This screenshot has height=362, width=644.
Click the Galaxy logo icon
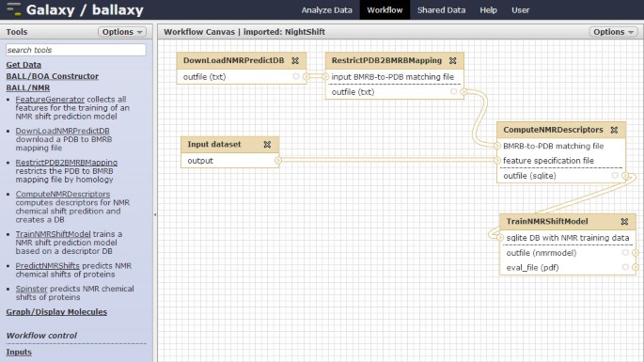click(14, 9)
